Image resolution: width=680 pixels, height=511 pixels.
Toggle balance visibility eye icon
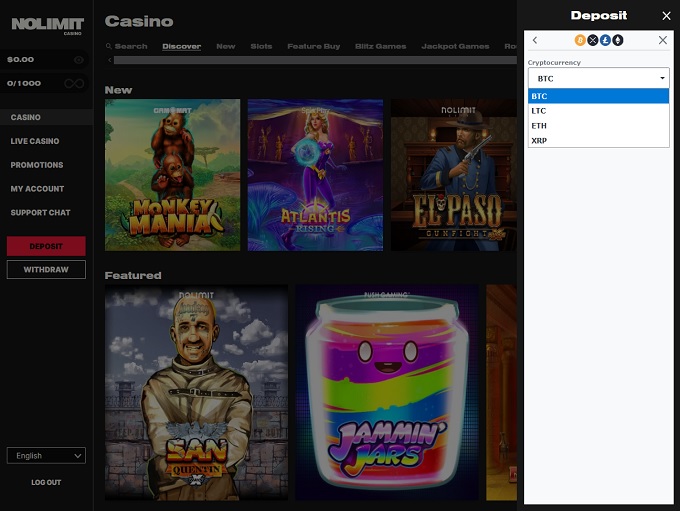(78, 60)
